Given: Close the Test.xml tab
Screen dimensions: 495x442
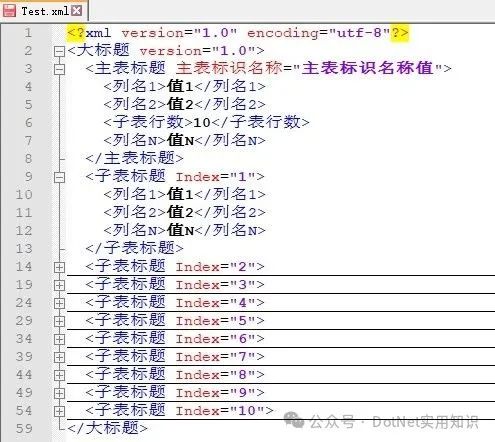Looking at the screenshot, I should pyautogui.click(x=77, y=10).
